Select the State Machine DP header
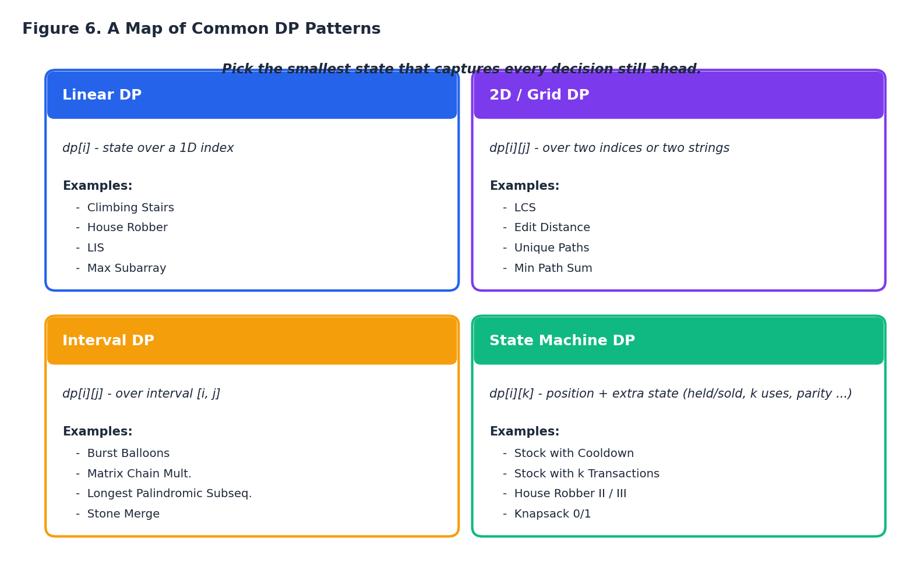Viewport: 924px width, 574px height. (679, 341)
